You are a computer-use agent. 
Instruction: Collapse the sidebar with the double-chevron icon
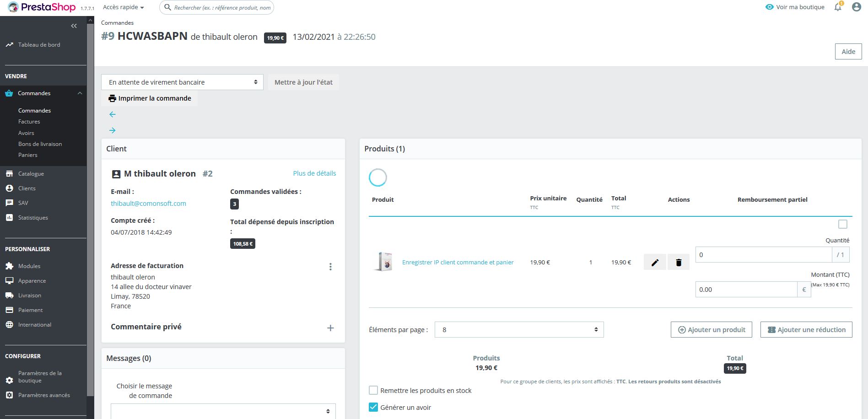(x=74, y=26)
